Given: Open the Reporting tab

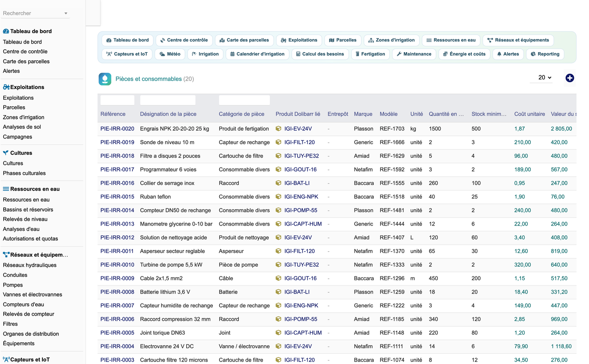Looking at the screenshot, I should click(x=545, y=54).
